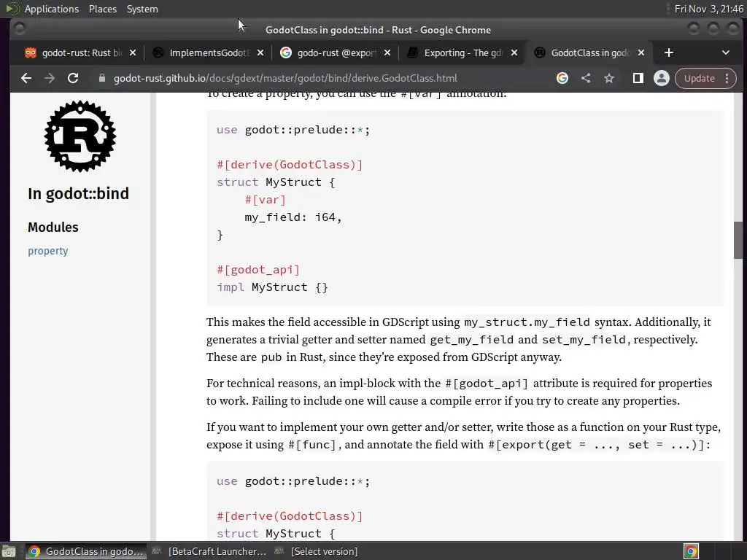Click Chrome icon in bottom-right tray
The image size is (747, 560).
click(691, 551)
